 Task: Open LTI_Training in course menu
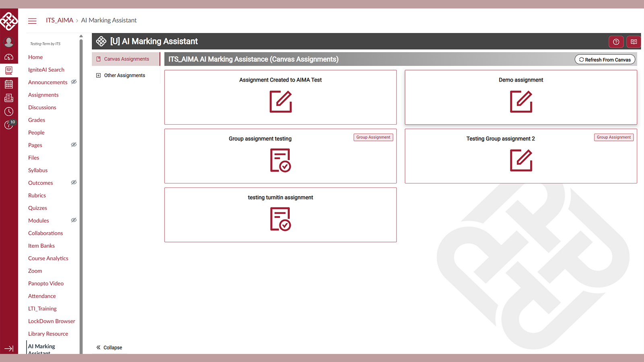(x=42, y=309)
